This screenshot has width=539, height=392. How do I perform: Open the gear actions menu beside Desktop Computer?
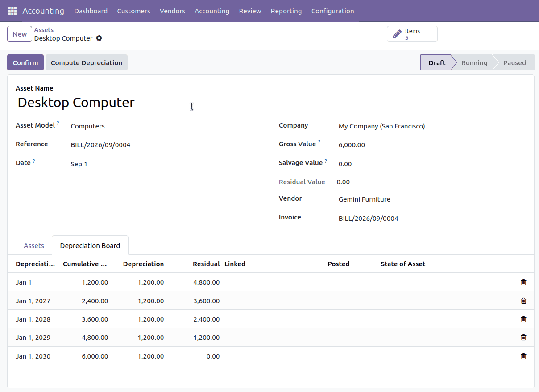(x=99, y=38)
